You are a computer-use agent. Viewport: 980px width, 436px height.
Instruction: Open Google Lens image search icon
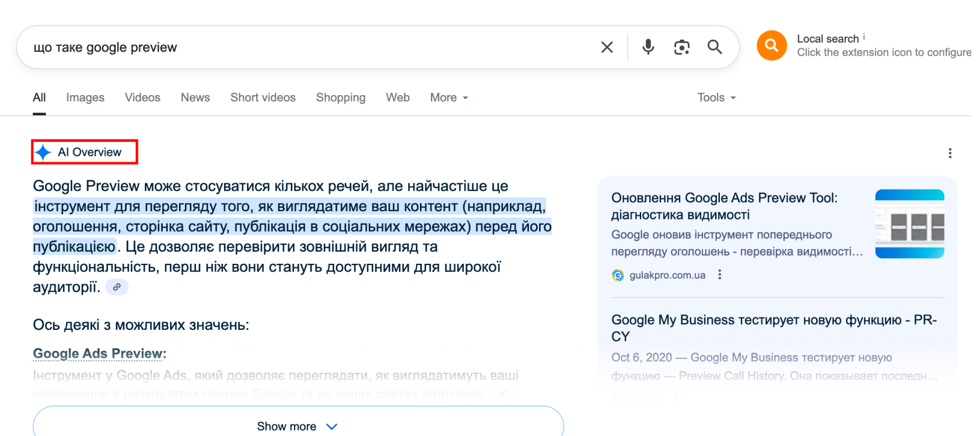point(681,47)
